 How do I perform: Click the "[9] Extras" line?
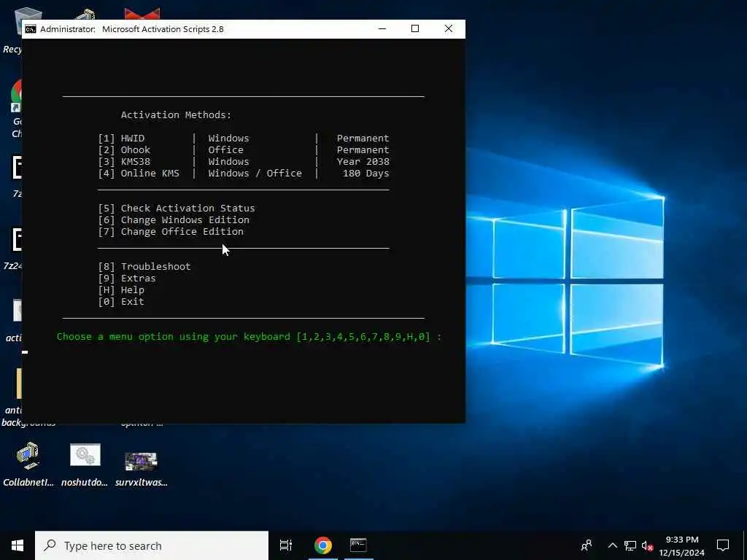[127, 278]
